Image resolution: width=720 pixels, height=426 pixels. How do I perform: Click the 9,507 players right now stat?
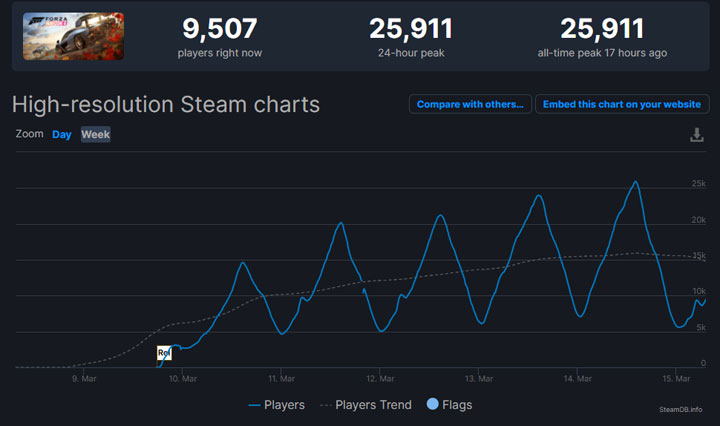(x=219, y=36)
